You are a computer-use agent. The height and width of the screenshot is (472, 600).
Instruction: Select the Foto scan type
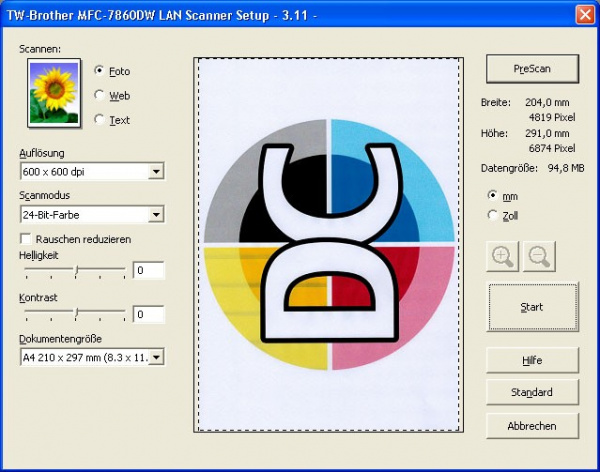[99, 71]
